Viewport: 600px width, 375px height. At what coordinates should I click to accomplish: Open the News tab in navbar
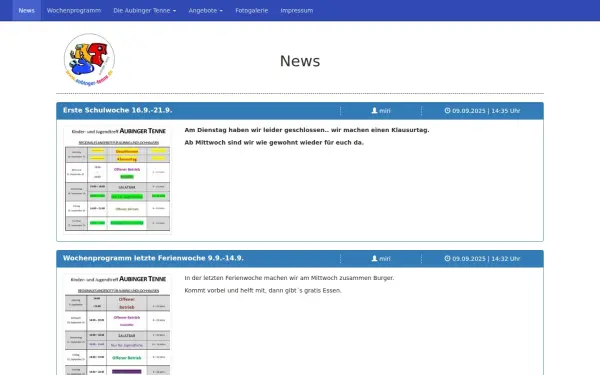click(27, 10)
